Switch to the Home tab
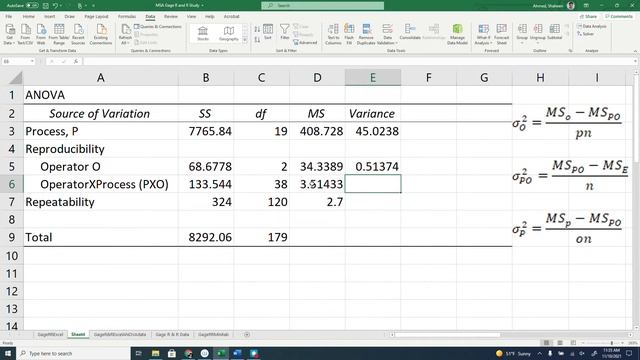Screen dimensions: 640x360 [29, 16]
